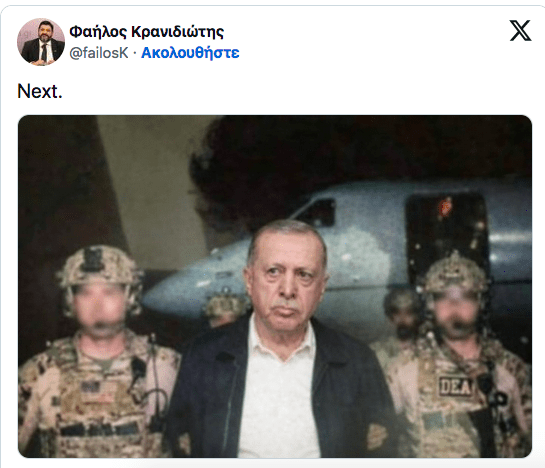Open the Φαήλος Κρανιδιώτης display name
This screenshot has height=468, width=545.
(147, 32)
